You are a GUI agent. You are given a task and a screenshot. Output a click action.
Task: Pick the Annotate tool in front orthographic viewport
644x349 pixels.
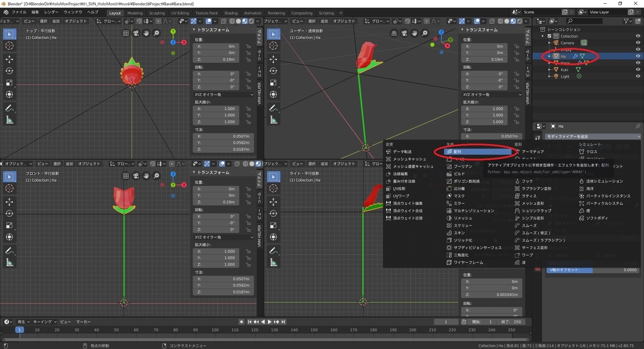tap(10, 251)
